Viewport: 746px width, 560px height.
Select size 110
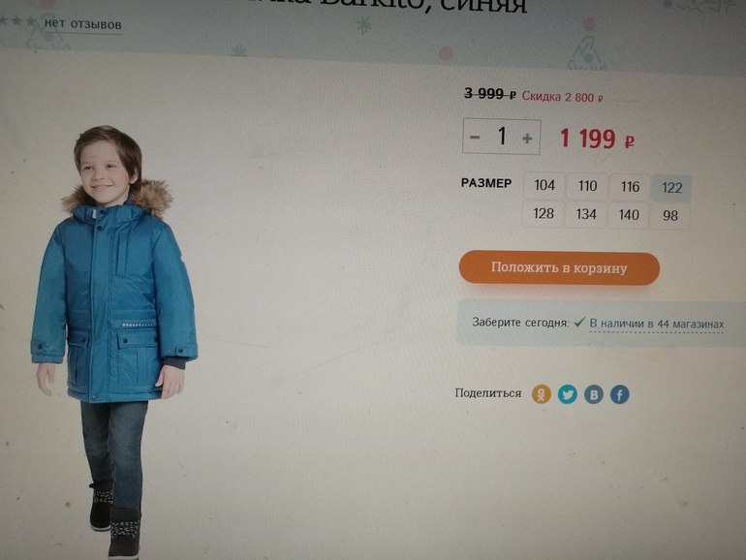pos(587,186)
